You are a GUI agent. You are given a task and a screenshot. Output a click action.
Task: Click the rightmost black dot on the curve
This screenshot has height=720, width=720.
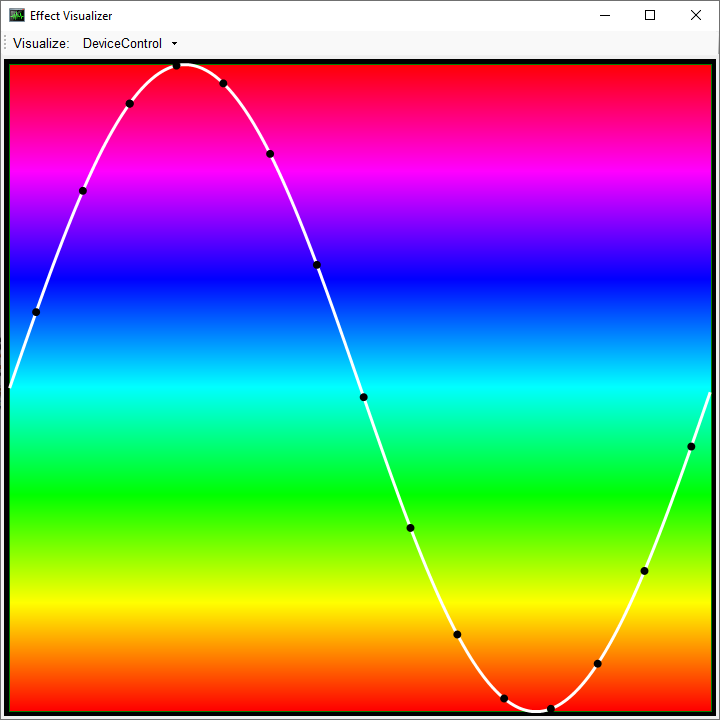(691, 447)
